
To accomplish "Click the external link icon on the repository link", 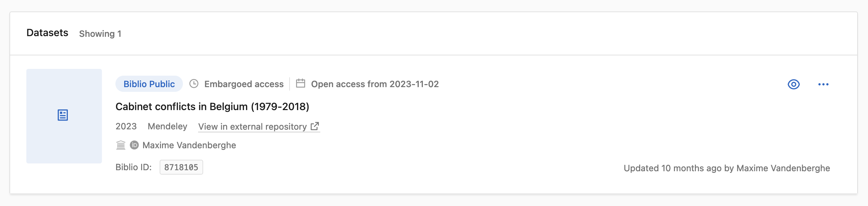I will click(x=315, y=126).
